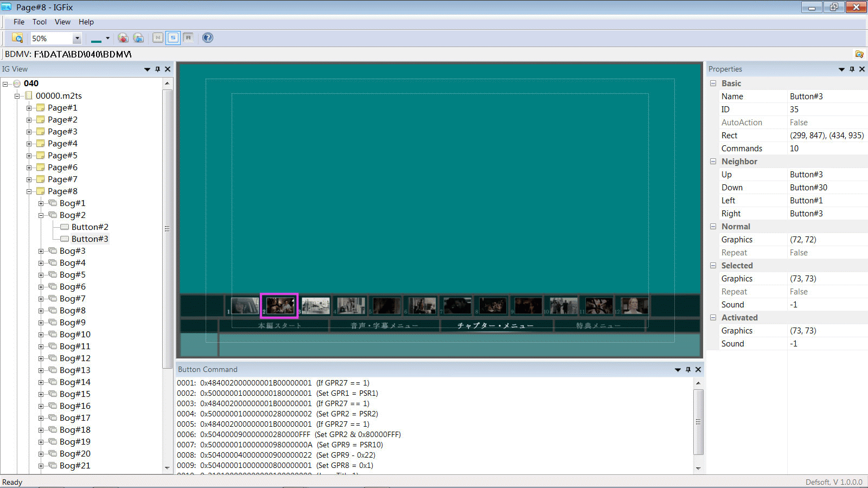The image size is (868, 488).
Task: Open Properties panel options dropdown
Action: (841, 69)
